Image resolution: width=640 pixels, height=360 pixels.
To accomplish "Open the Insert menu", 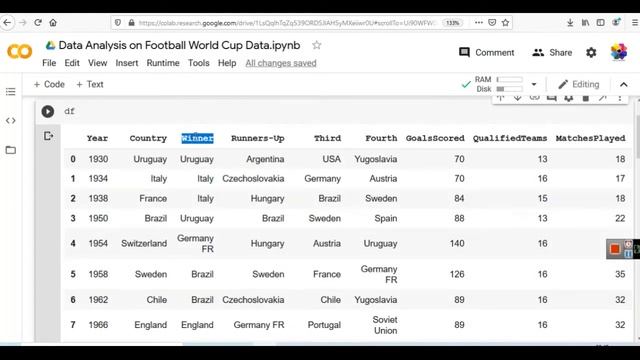I will [127, 63].
